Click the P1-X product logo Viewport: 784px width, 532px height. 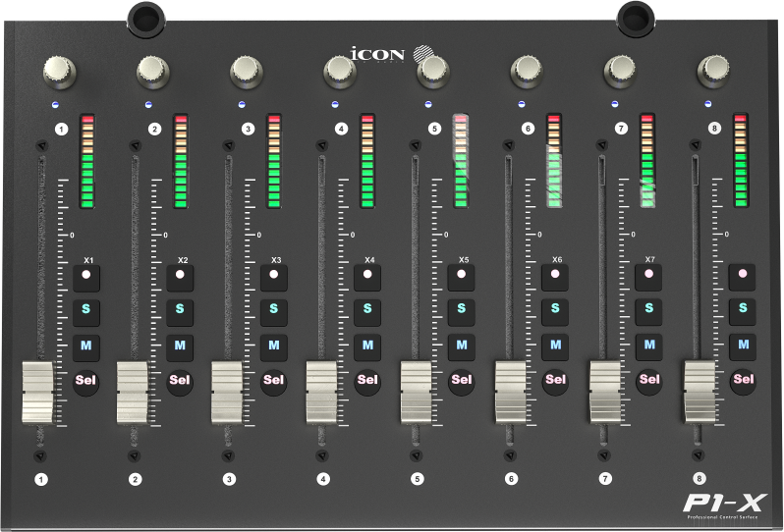[725, 502]
